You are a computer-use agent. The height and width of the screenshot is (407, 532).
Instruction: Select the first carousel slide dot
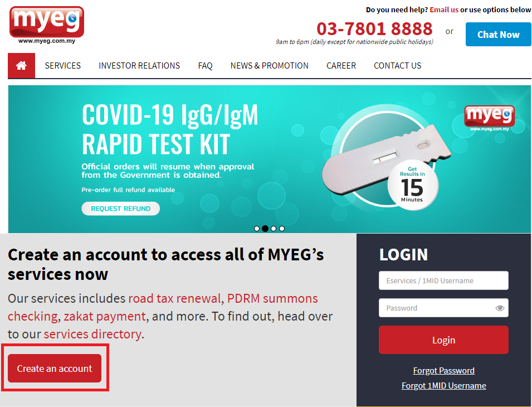point(257,229)
